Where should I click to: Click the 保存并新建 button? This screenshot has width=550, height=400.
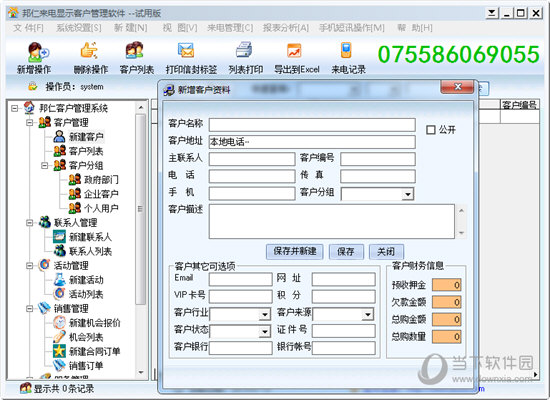[x=295, y=252]
